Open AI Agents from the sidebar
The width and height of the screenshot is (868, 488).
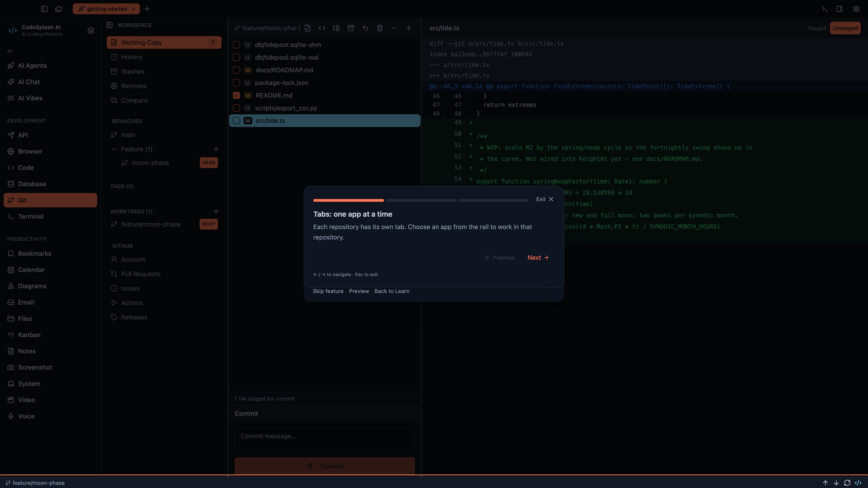pyautogui.click(x=51, y=66)
